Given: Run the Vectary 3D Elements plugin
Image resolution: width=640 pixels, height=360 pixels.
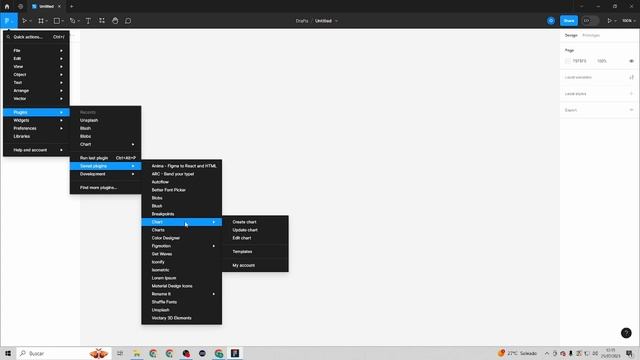Looking at the screenshot, I should [x=182, y=318].
